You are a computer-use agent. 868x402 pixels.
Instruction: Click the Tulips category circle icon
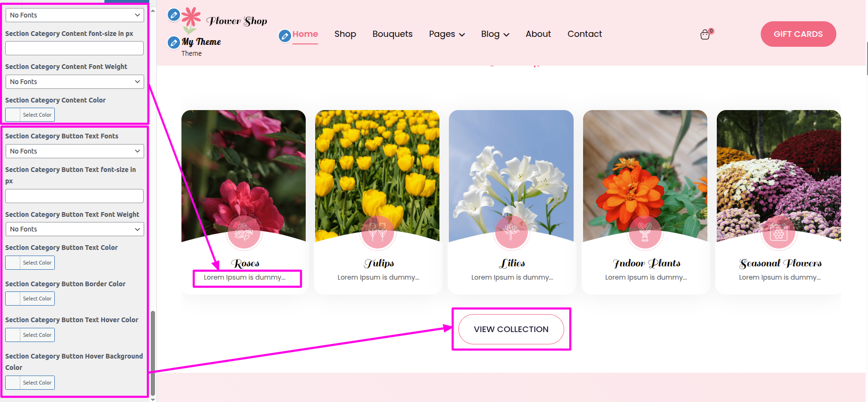pos(378,232)
